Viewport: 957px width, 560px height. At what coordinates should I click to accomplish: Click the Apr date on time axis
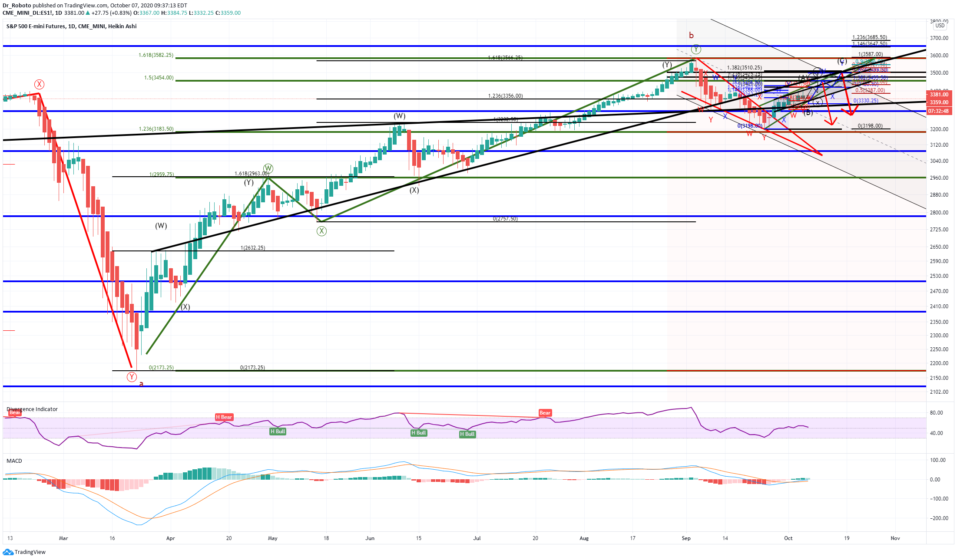click(x=170, y=538)
